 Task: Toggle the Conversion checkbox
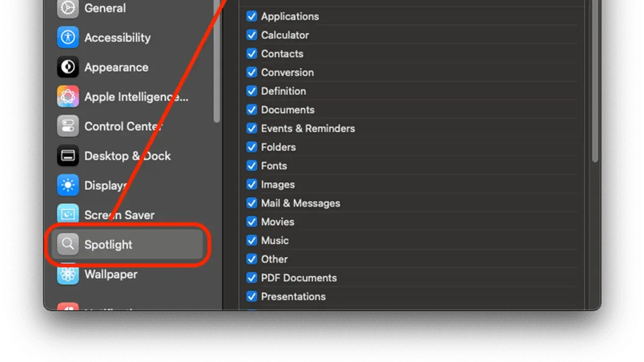click(252, 72)
